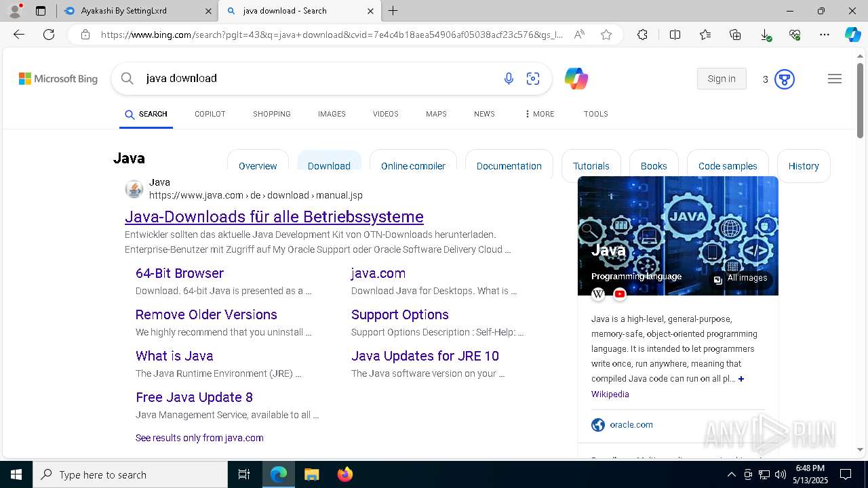
Task: Click the Wikipedia icon on Java card
Action: click(x=598, y=294)
